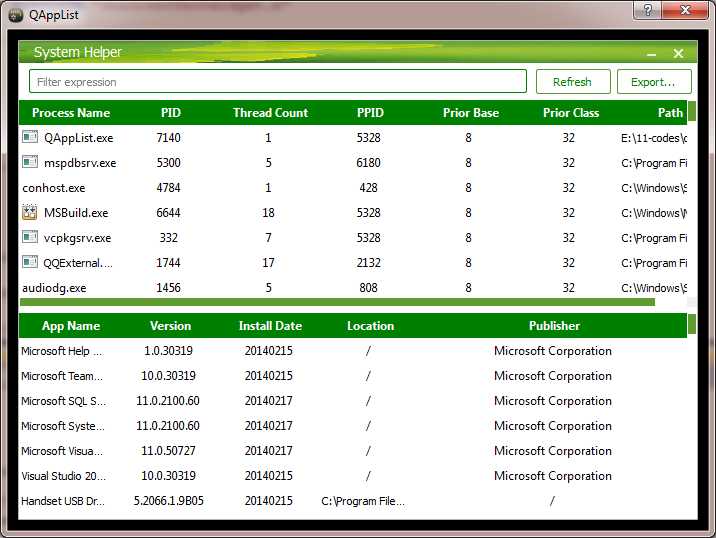Select the Microsoft Team... app row
The image size is (716, 538).
click(x=353, y=376)
